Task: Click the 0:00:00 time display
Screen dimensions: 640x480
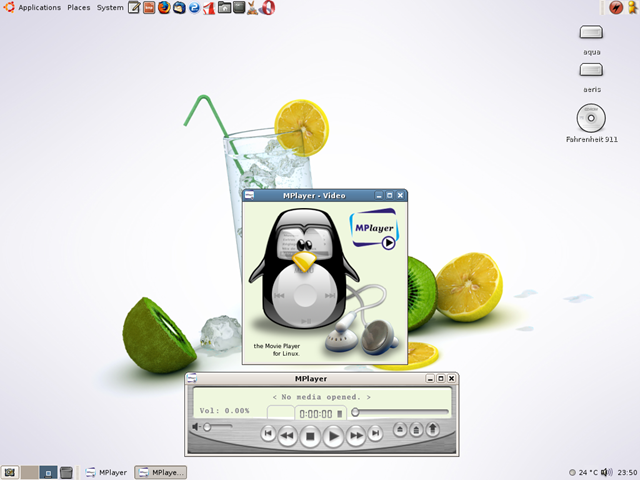Action: (x=316, y=414)
